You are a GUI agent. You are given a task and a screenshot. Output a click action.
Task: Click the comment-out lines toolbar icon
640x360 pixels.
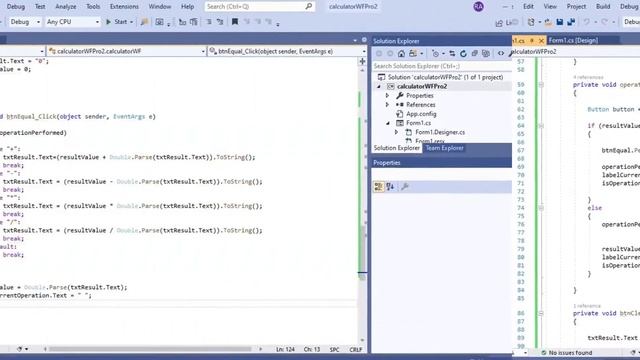pos(209,22)
